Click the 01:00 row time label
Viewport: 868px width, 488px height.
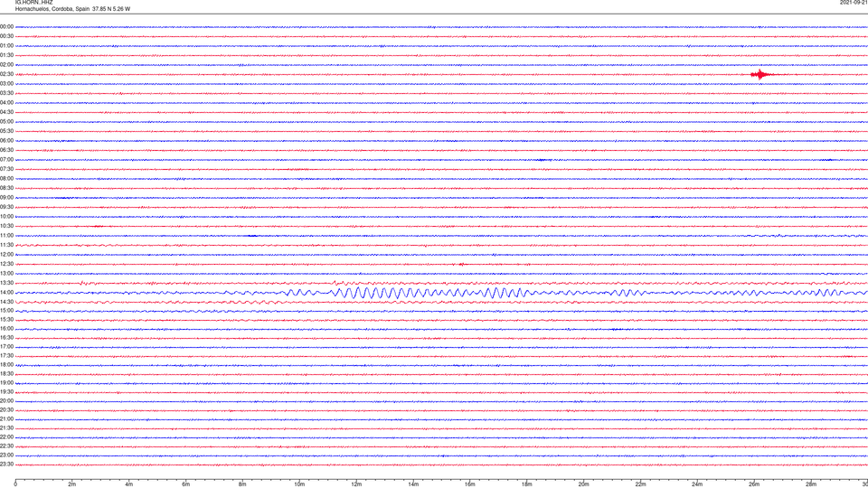click(x=6, y=46)
